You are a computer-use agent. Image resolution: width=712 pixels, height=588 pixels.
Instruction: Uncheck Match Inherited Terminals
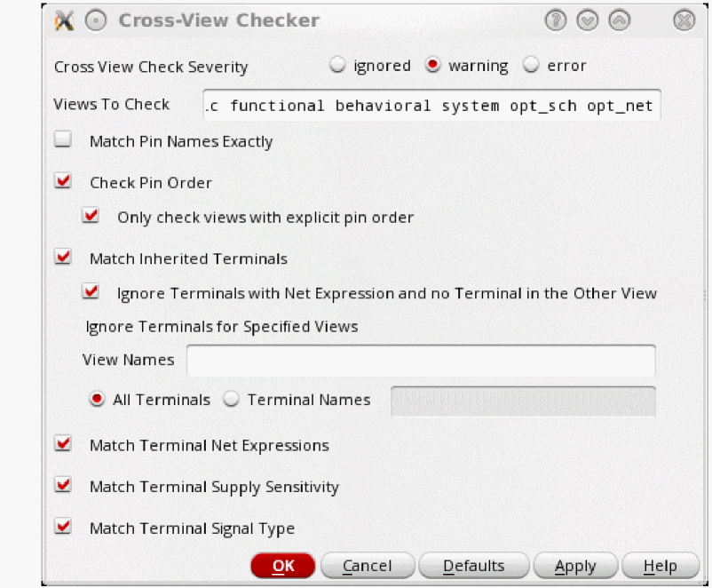(x=63, y=257)
